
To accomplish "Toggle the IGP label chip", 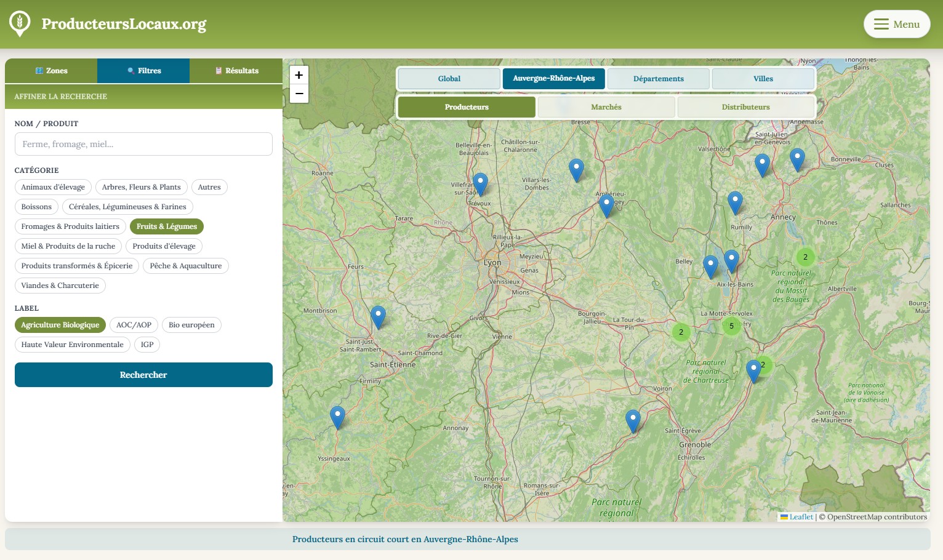I will 147,345.
